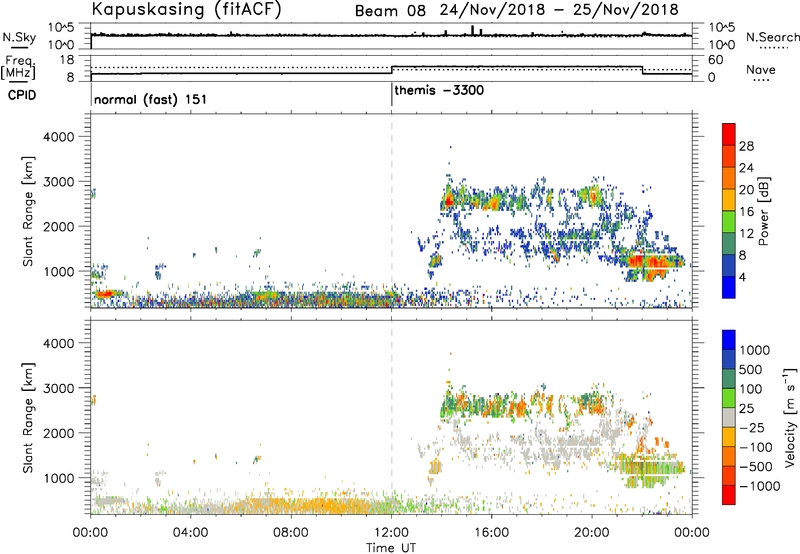Click the Slant Range label of the power panel

[x=28, y=211]
